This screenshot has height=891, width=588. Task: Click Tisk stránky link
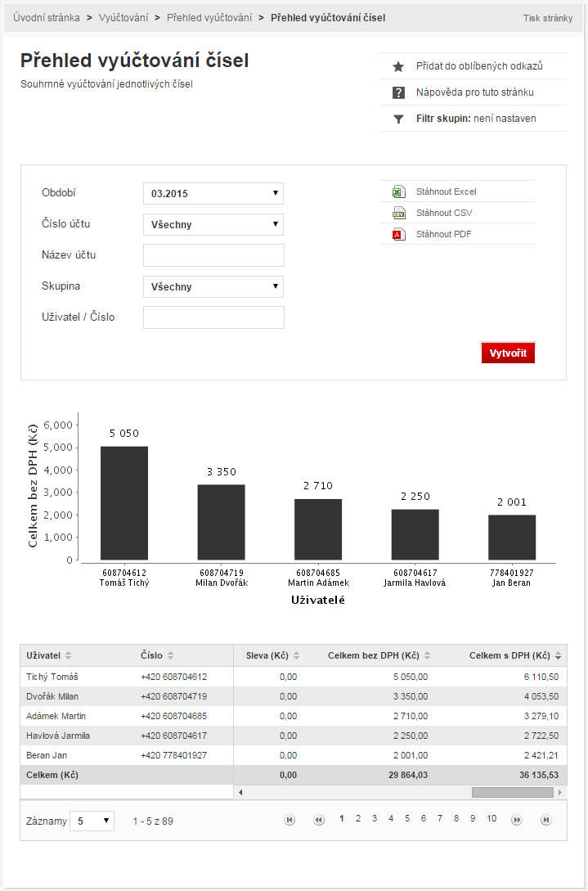[548, 18]
